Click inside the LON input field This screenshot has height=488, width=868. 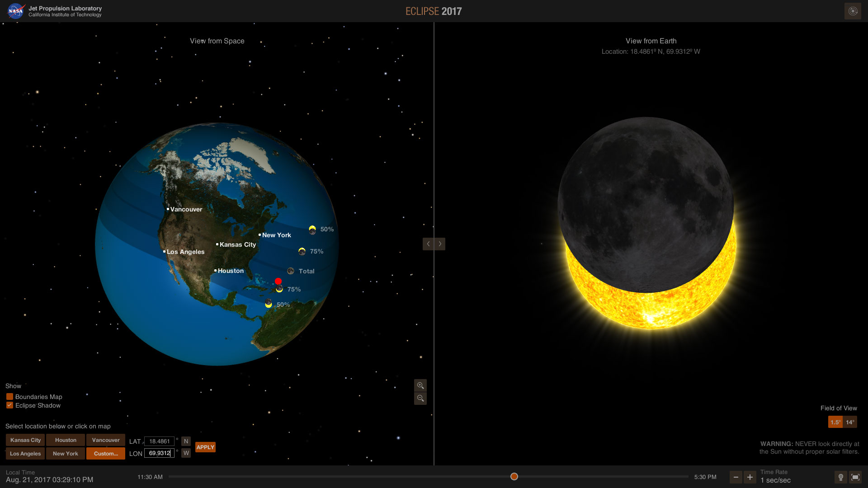click(x=159, y=453)
